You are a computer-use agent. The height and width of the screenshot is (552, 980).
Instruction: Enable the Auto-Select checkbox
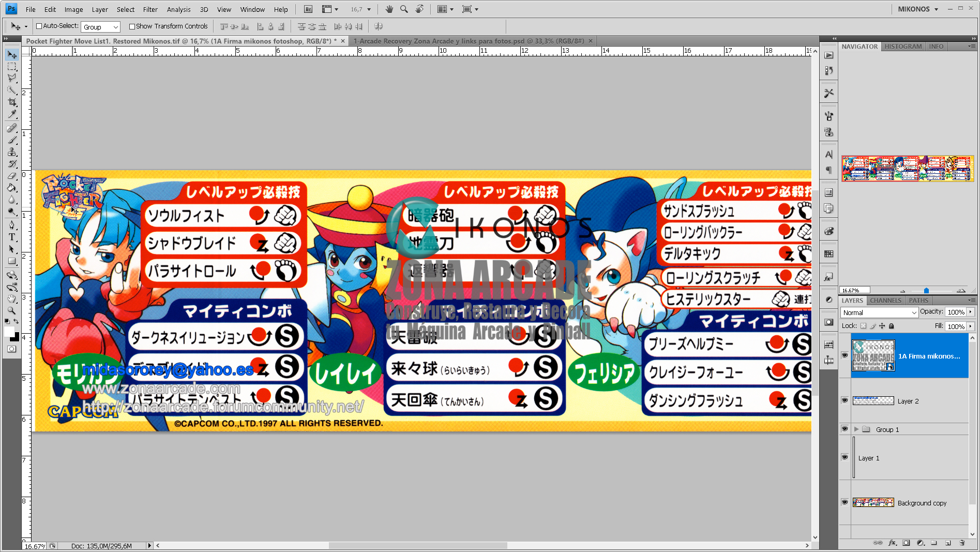tap(40, 26)
